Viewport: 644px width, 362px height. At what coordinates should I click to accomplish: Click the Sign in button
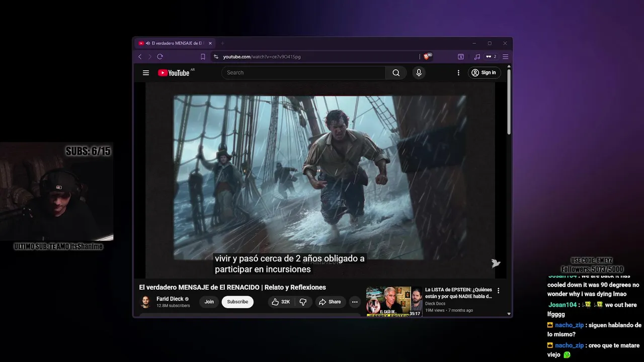[485, 73]
